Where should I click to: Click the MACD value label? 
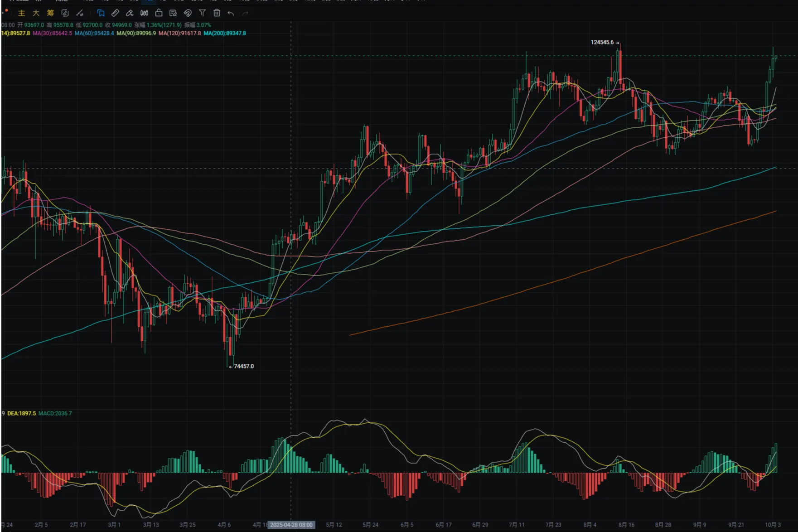(55, 413)
